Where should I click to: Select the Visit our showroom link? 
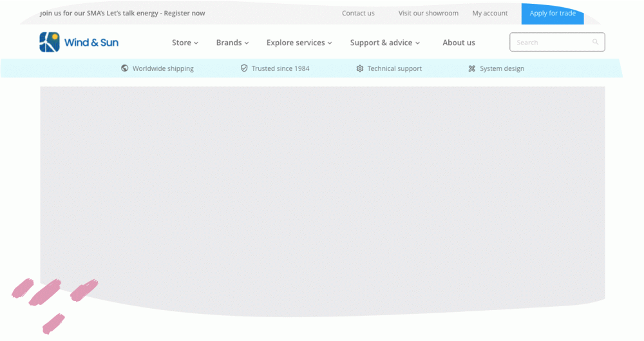click(428, 13)
